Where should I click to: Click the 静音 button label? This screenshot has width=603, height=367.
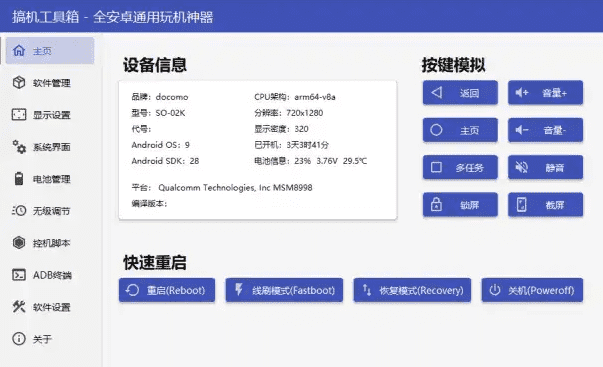pos(555,167)
